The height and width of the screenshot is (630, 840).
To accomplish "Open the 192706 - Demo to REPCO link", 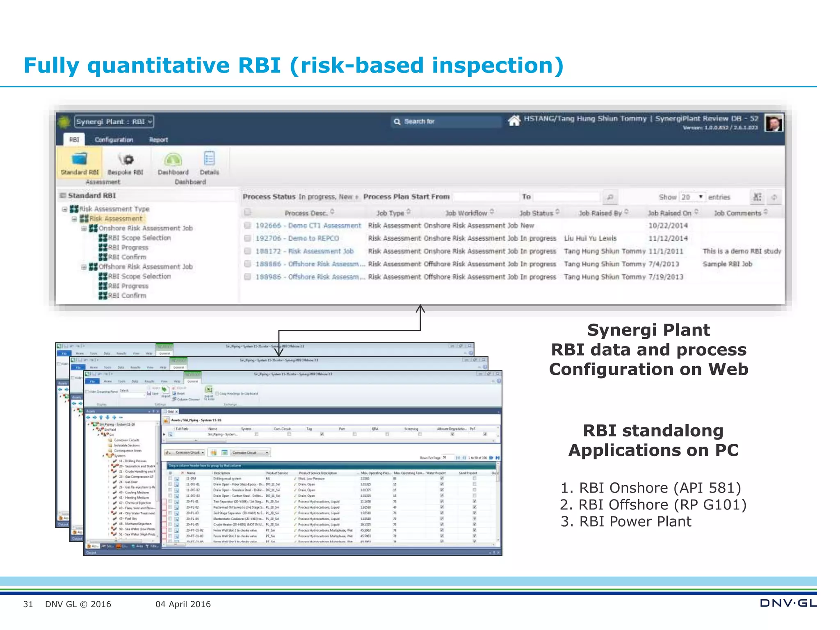I will [297, 238].
